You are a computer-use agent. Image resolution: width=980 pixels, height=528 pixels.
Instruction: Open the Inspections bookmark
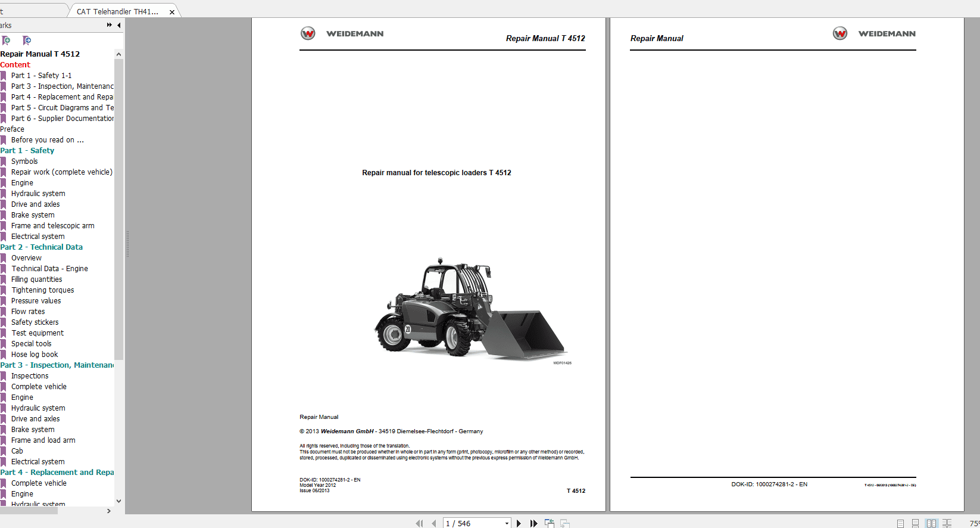click(x=30, y=375)
